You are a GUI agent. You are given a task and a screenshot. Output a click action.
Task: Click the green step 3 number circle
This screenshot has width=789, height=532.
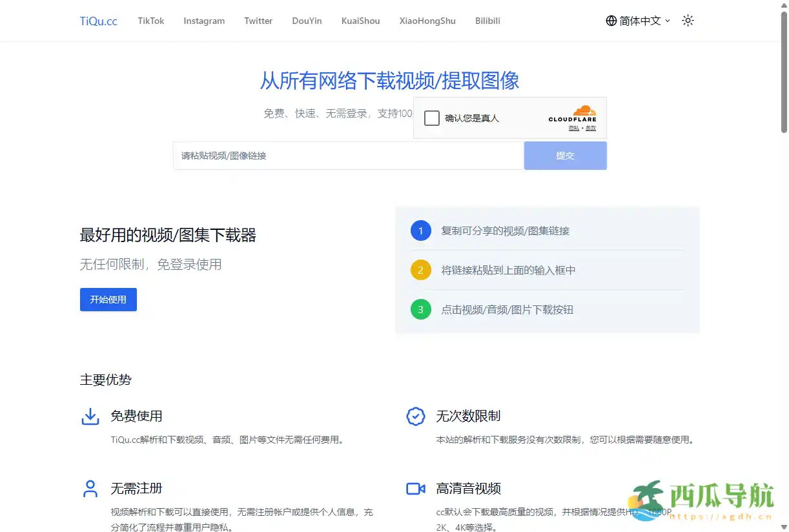pyautogui.click(x=421, y=310)
